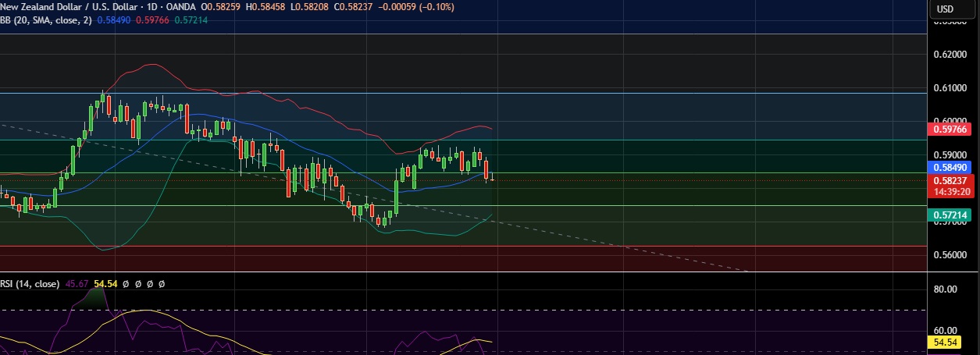Select the RSI (14, close) indicator label
This screenshot has height=355, width=980.
pos(30,284)
